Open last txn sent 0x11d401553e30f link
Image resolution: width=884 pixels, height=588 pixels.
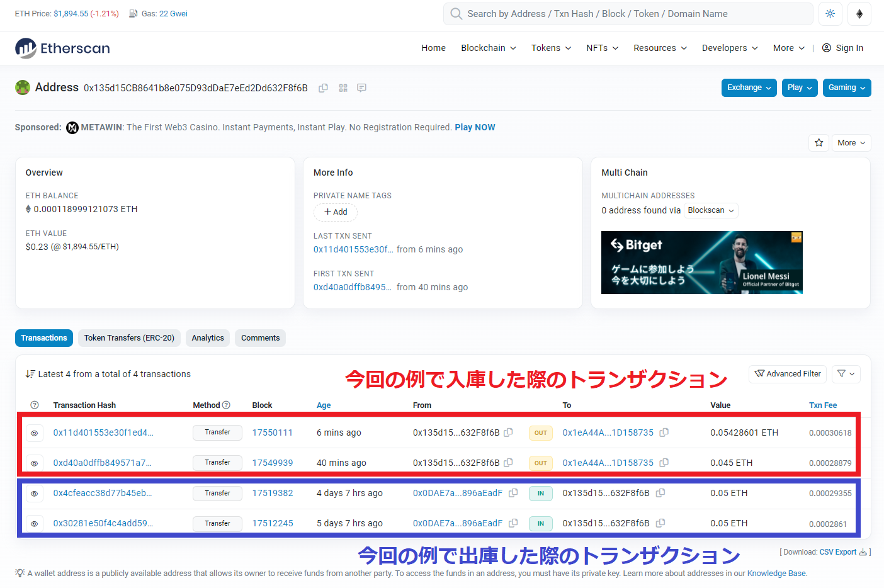coord(353,249)
